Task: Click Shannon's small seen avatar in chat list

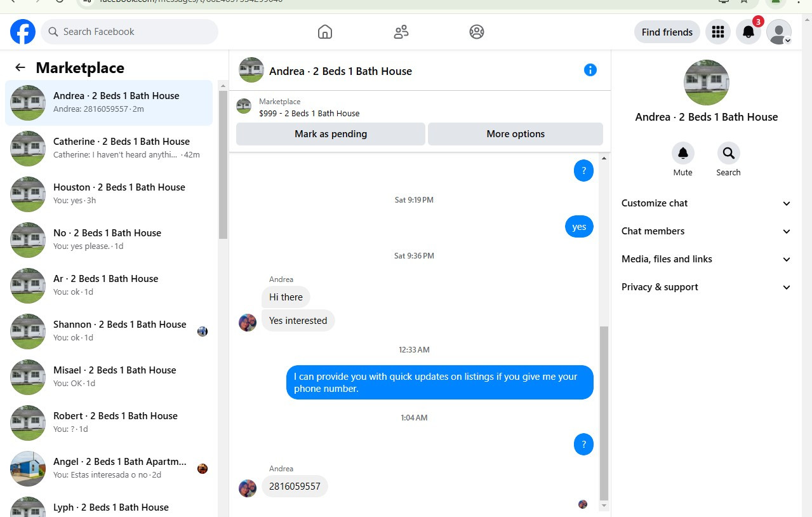Action: click(x=203, y=331)
